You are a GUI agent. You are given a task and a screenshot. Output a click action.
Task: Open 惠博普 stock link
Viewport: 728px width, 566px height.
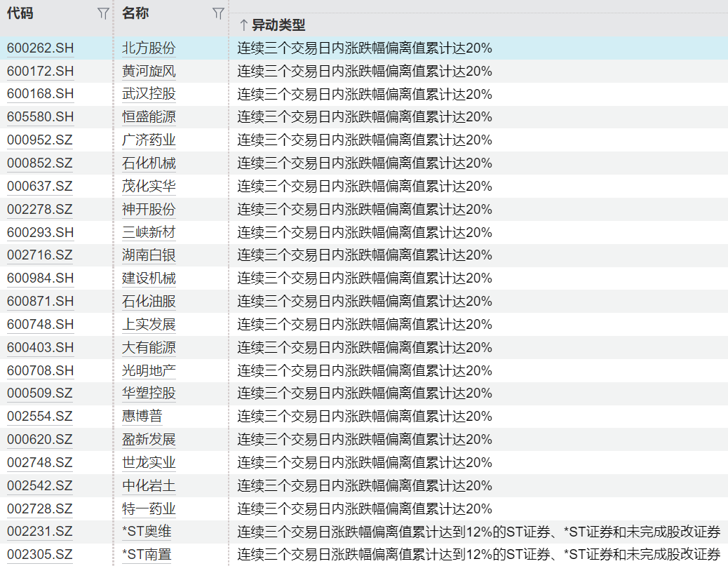(142, 416)
